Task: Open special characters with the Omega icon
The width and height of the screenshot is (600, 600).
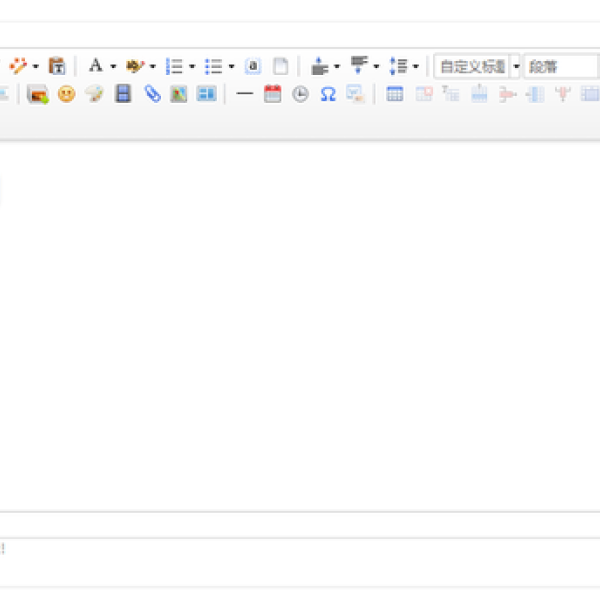Action: click(x=327, y=94)
